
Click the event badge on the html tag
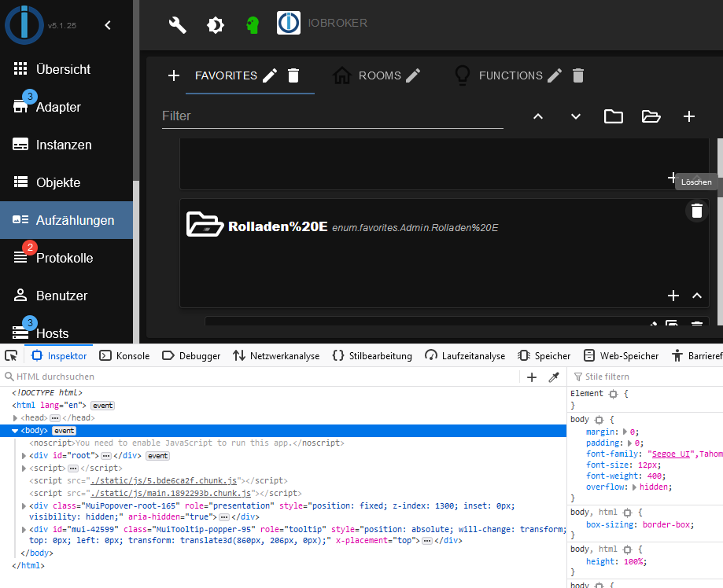tap(103, 406)
